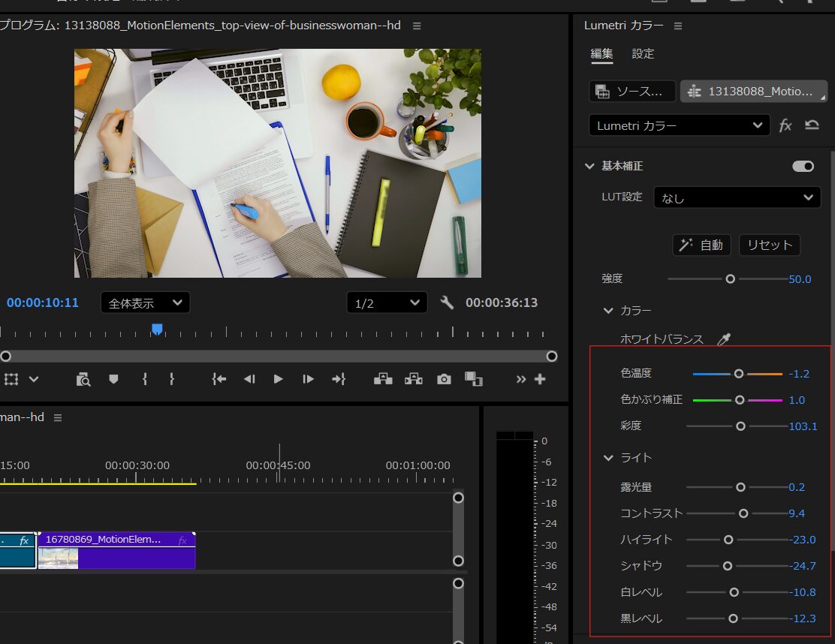Click the Lift edit icon
The image size is (835, 644).
(x=383, y=379)
